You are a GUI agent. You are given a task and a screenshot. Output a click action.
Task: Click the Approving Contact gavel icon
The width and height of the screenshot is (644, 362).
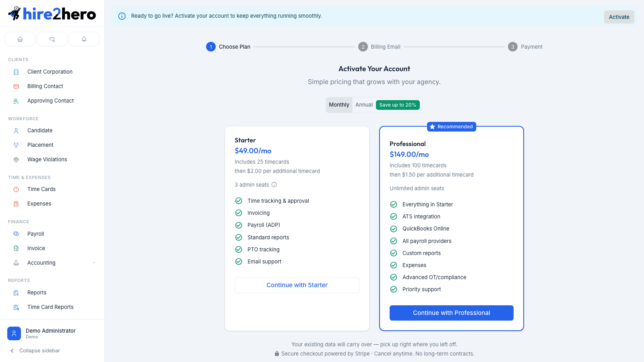click(x=16, y=101)
